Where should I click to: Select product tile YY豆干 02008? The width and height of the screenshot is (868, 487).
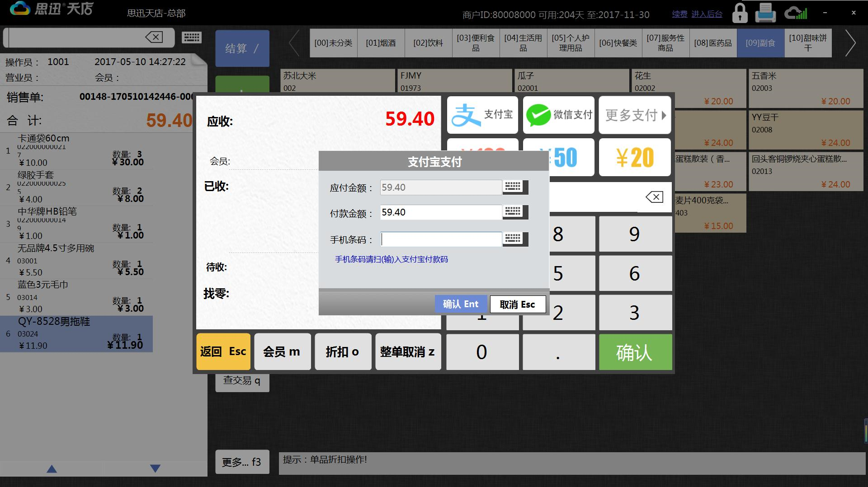[x=806, y=130]
